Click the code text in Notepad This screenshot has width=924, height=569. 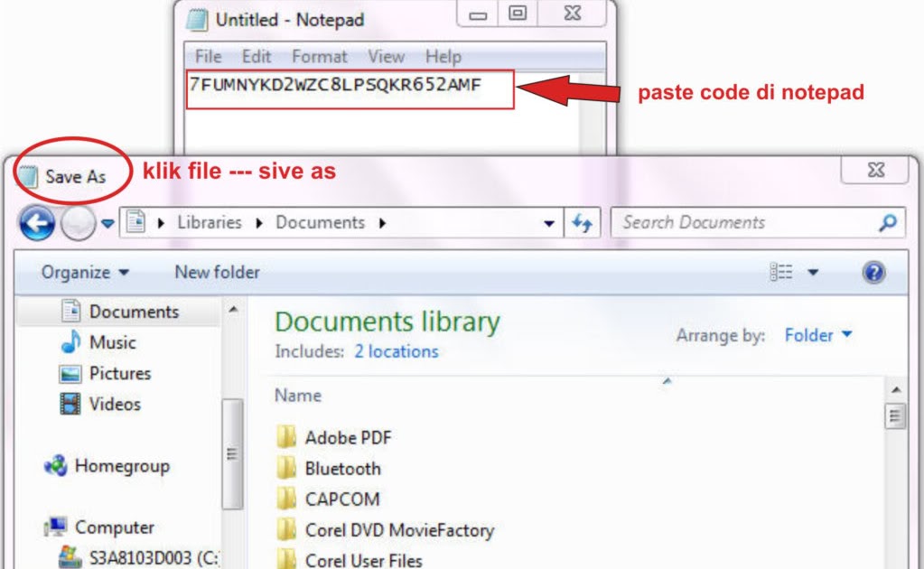coord(335,85)
